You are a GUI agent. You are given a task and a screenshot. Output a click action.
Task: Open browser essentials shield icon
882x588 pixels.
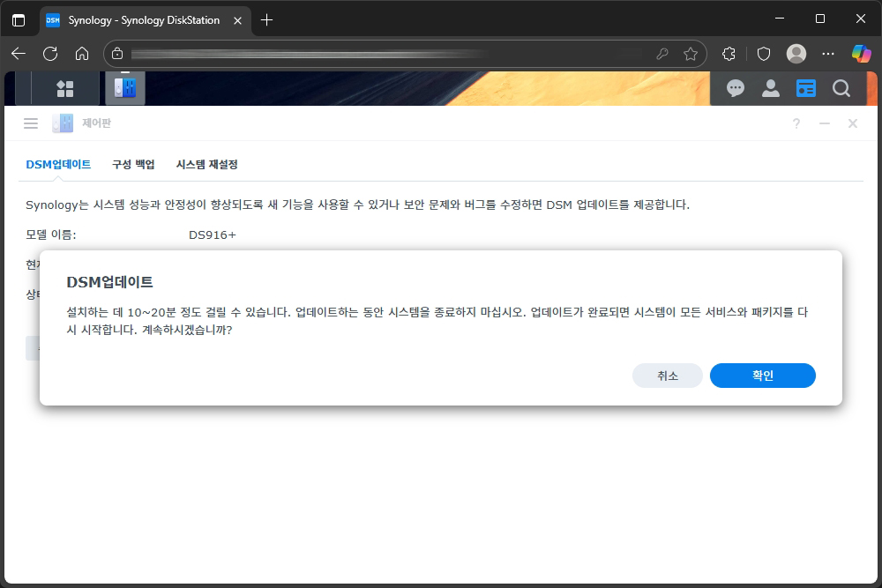click(x=763, y=54)
